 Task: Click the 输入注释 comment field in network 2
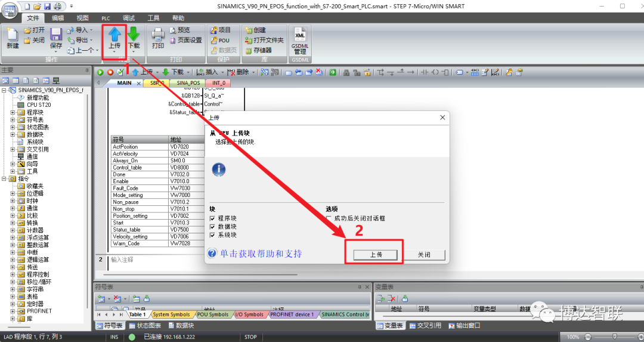pos(122,260)
